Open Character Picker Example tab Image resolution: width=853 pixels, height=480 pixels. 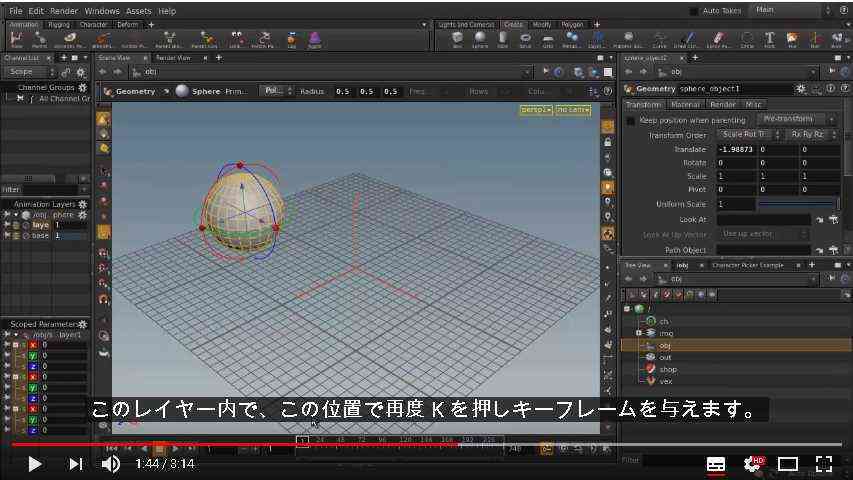pyautogui.click(x=747, y=265)
